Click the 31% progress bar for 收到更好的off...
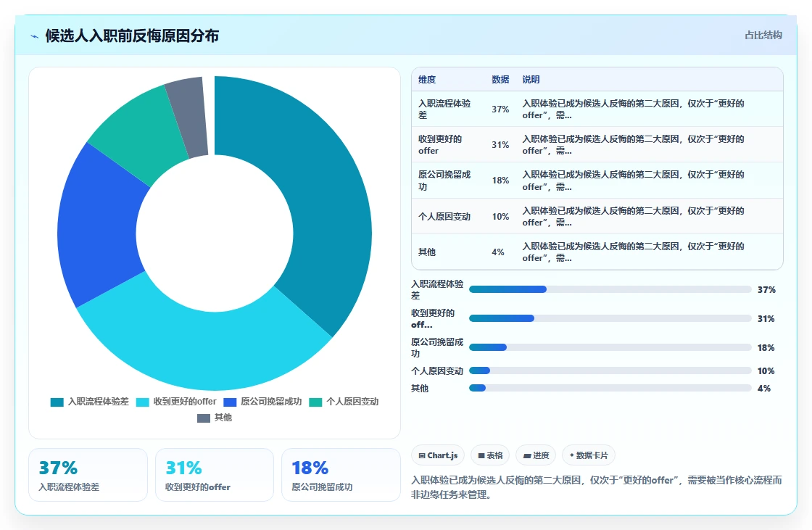 click(610, 318)
